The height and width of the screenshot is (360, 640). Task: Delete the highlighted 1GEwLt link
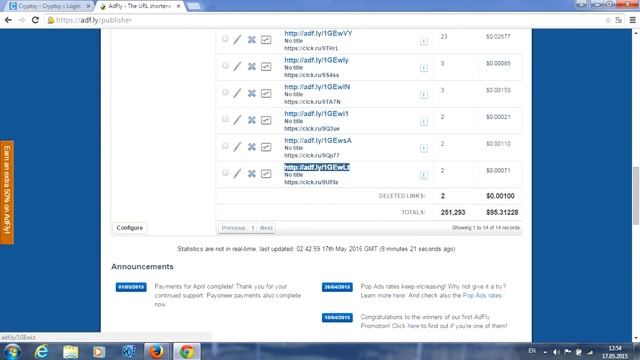[252, 173]
